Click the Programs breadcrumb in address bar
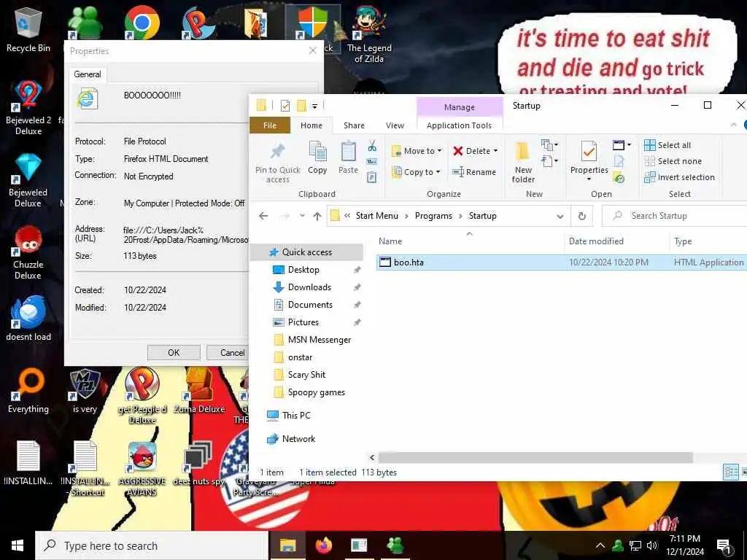747x560 pixels. click(x=433, y=216)
